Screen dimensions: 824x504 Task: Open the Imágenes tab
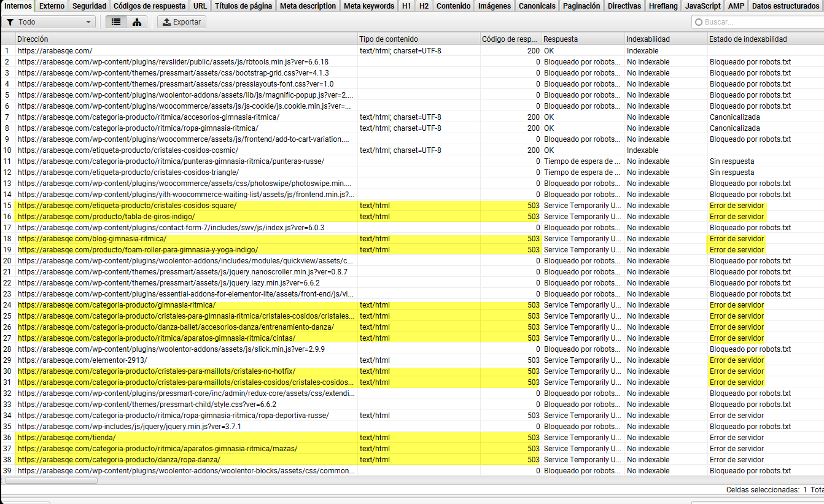[494, 6]
